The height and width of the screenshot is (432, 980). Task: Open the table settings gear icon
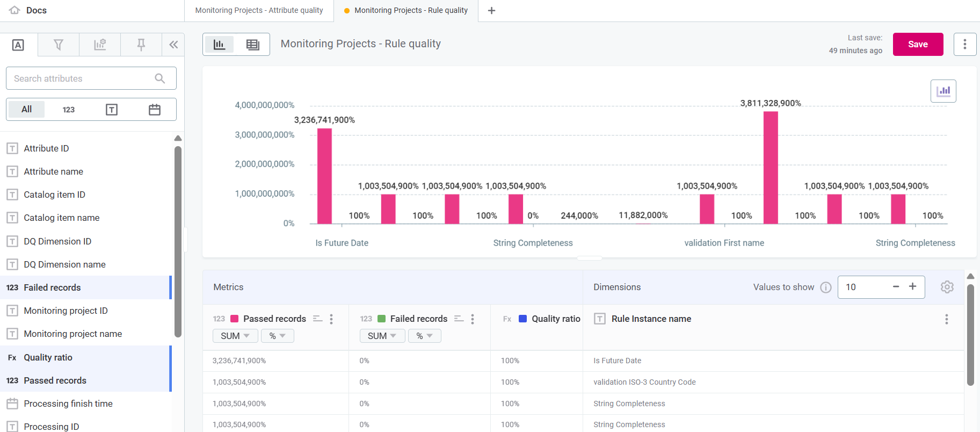click(947, 287)
